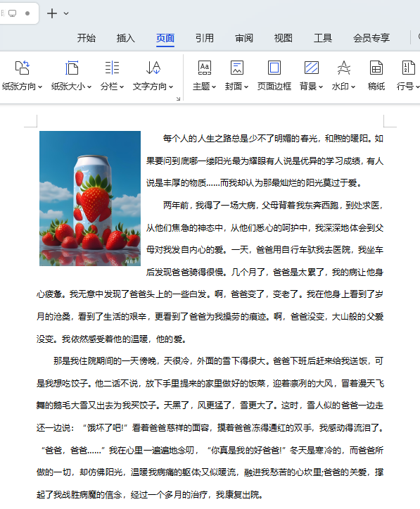Expand the 文字方向 dropdown arrow
Image resolution: width=420 pixels, height=509 pixels.
point(171,87)
